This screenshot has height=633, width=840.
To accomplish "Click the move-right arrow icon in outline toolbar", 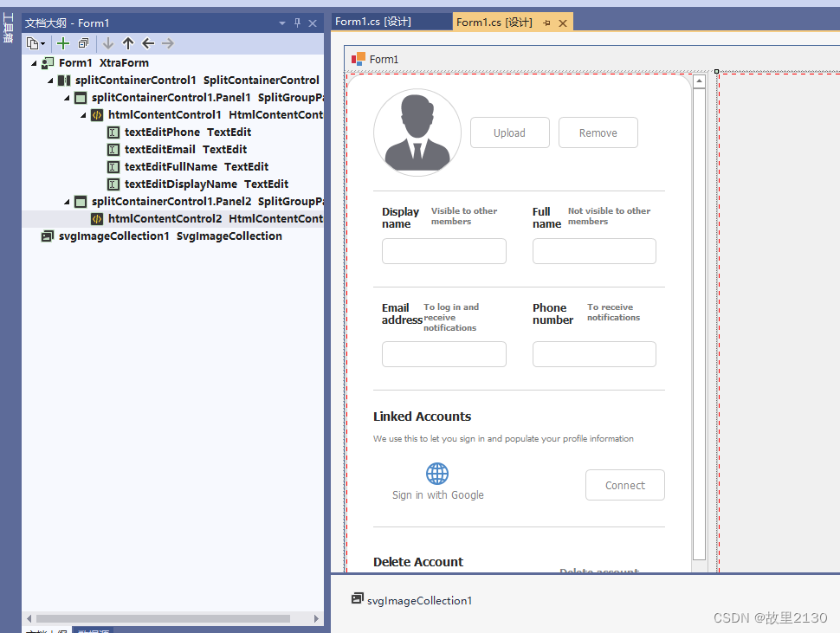I will 167,43.
